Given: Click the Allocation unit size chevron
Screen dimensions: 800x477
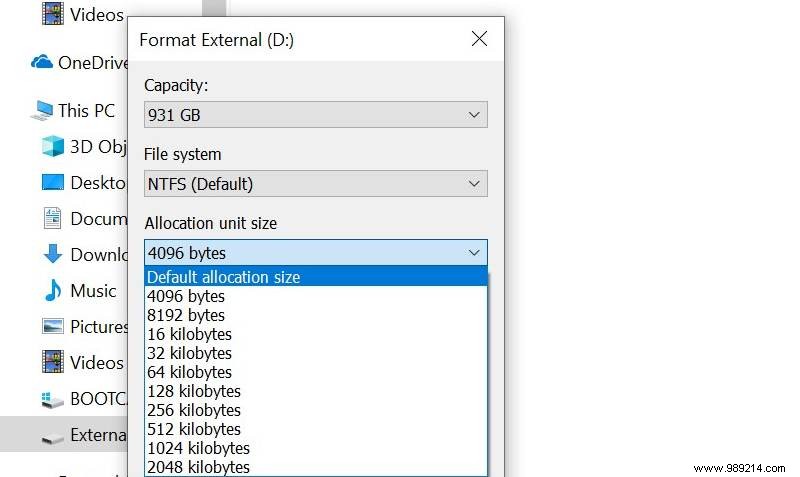Looking at the screenshot, I should (474, 253).
